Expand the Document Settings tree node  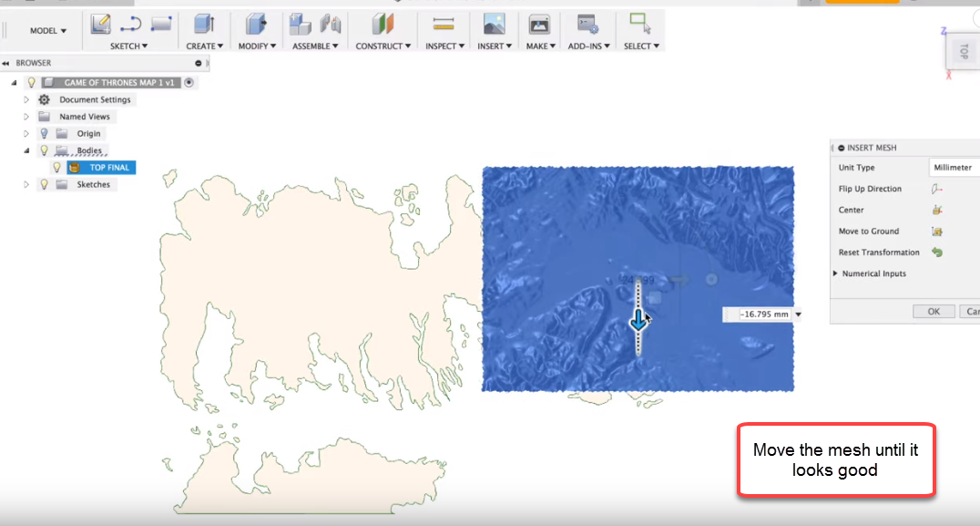tap(26, 99)
